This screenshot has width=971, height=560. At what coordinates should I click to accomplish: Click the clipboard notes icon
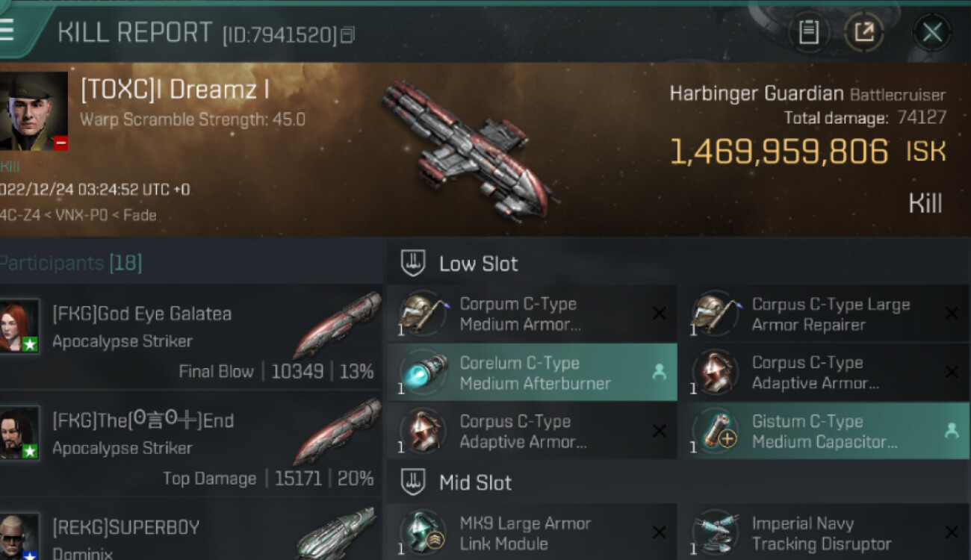click(x=808, y=33)
